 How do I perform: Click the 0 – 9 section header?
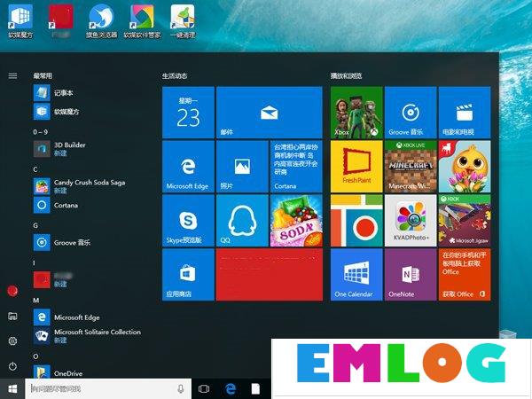pos(41,132)
